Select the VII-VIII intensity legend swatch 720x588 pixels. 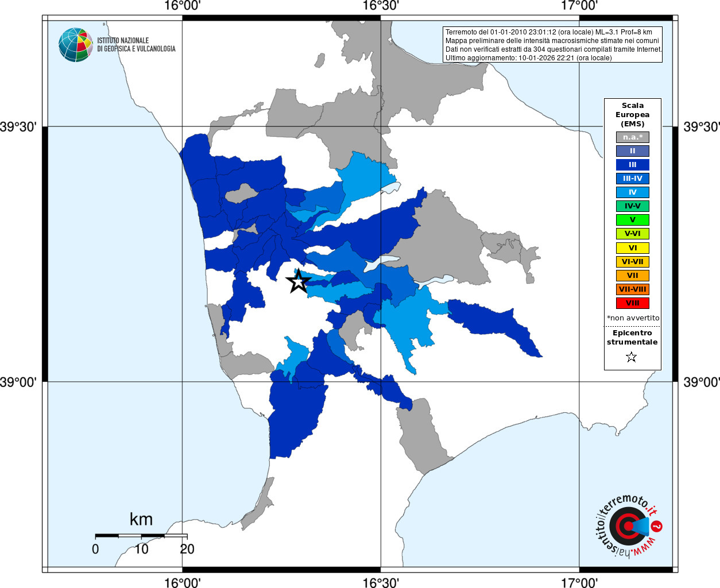point(633,289)
